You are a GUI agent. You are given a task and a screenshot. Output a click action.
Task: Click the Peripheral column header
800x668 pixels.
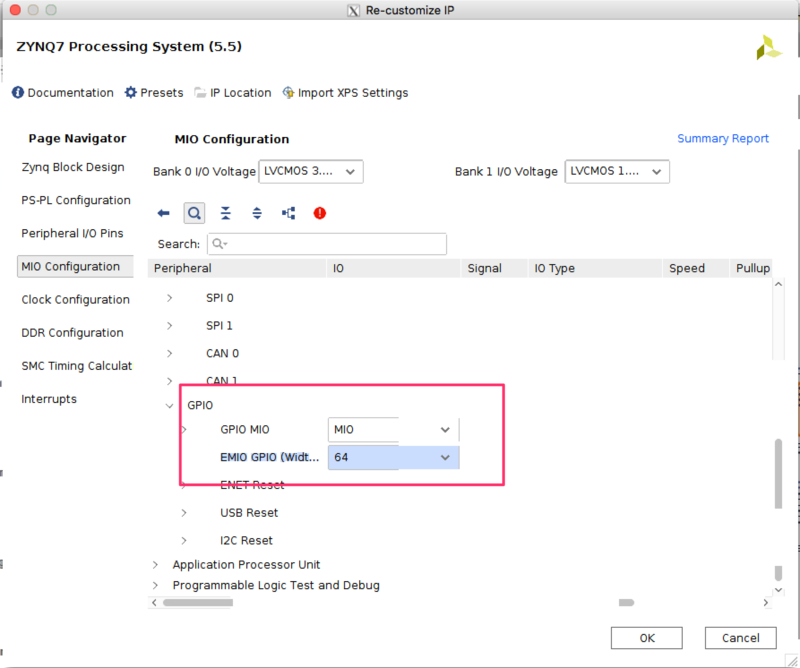coord(237,268)
